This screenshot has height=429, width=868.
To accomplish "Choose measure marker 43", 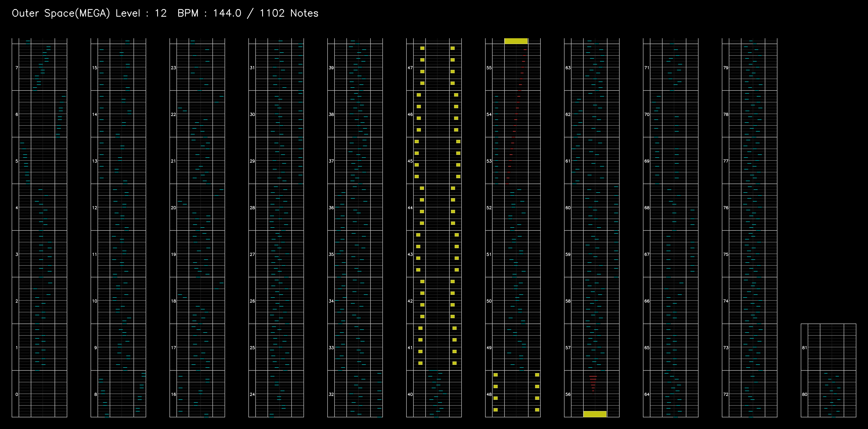I will 410,254.
